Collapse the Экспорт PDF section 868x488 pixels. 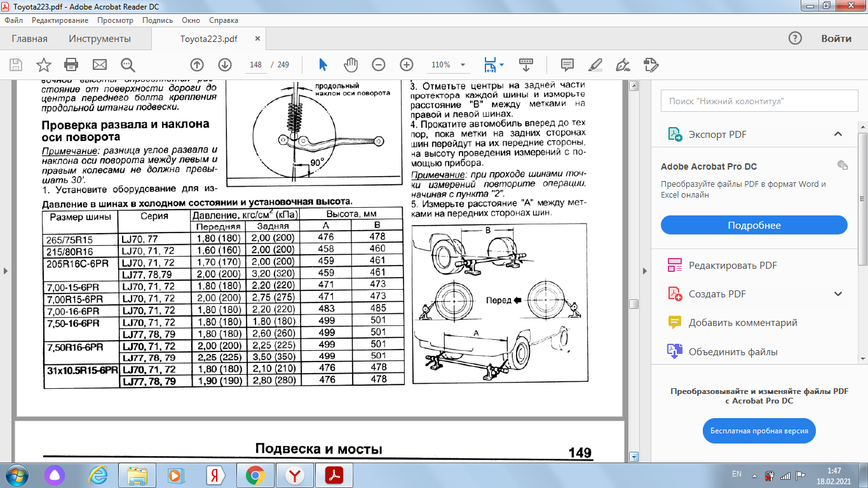coord(837,134)
